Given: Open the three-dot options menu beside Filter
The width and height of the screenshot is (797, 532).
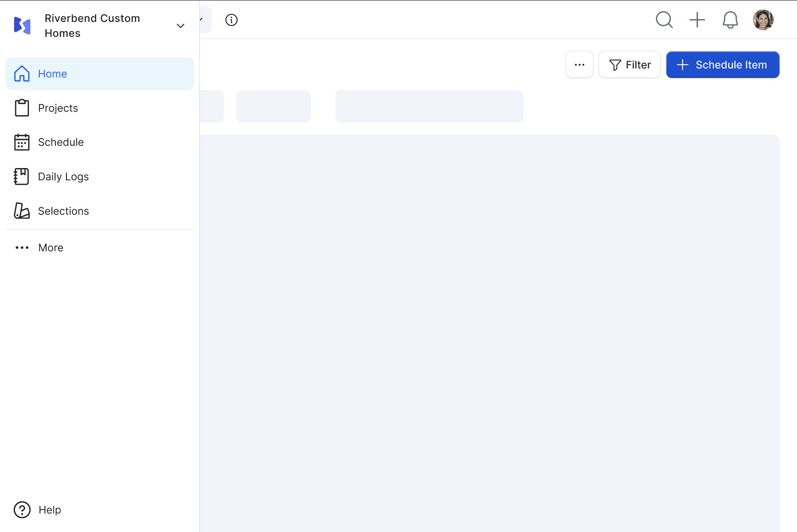Looking at the screenshot, I should coord(580,65).
